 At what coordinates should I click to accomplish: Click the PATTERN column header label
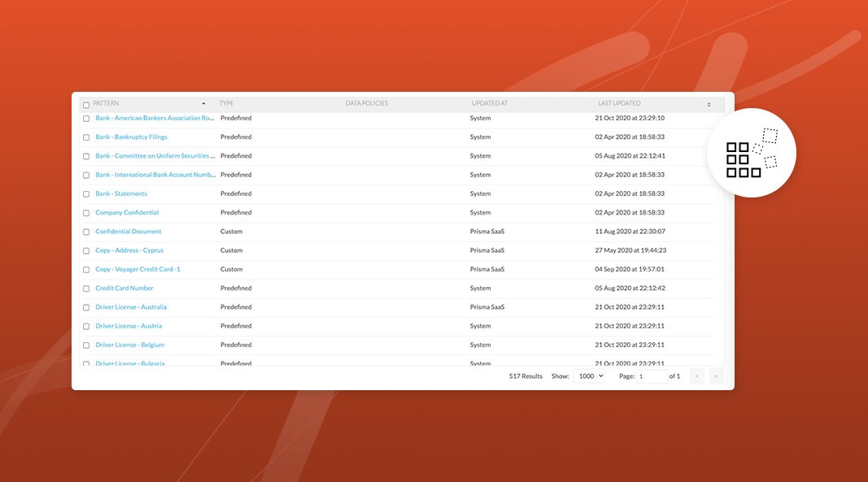point(106,103)
